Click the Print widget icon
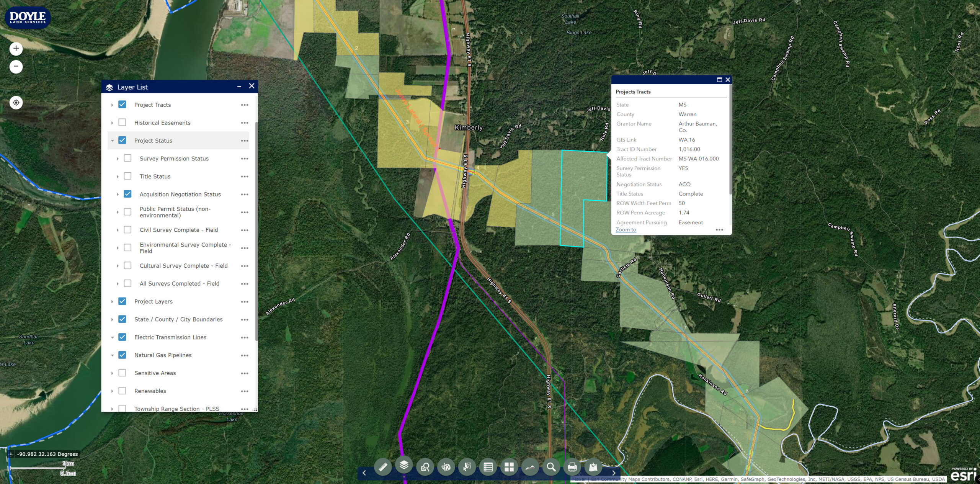Screen dimensions: 980x484 (x=572, y=467)
